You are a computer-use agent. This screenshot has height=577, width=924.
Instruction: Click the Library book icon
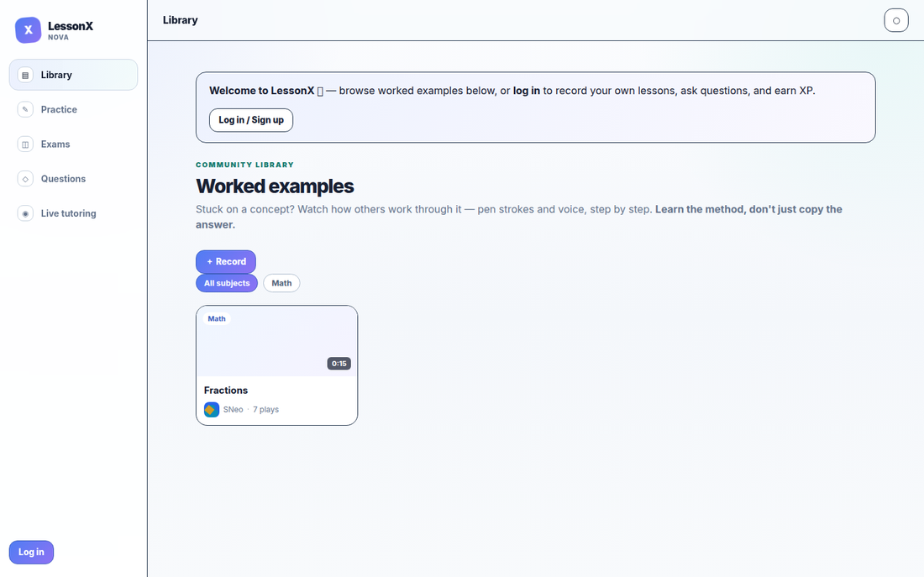[x=25, y=75]
